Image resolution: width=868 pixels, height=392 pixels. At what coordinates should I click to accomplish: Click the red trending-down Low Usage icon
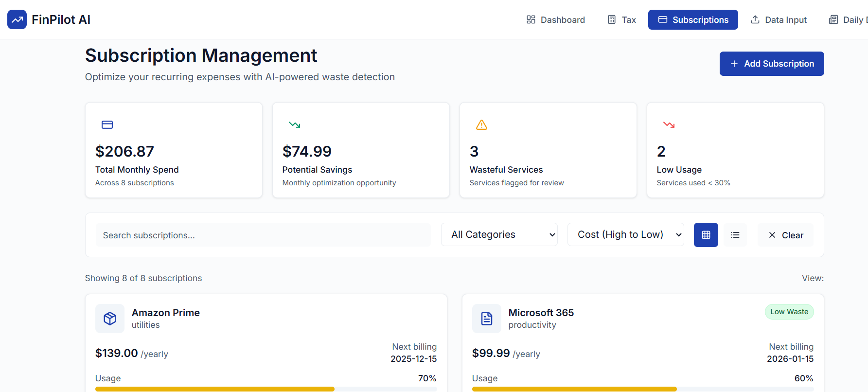click(x=669, y=125)
